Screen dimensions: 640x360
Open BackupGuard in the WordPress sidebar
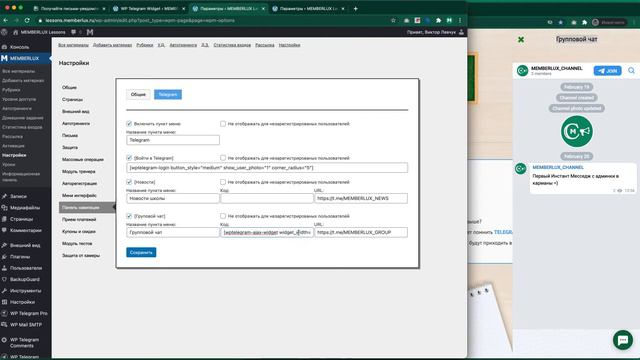pos(24,280)
